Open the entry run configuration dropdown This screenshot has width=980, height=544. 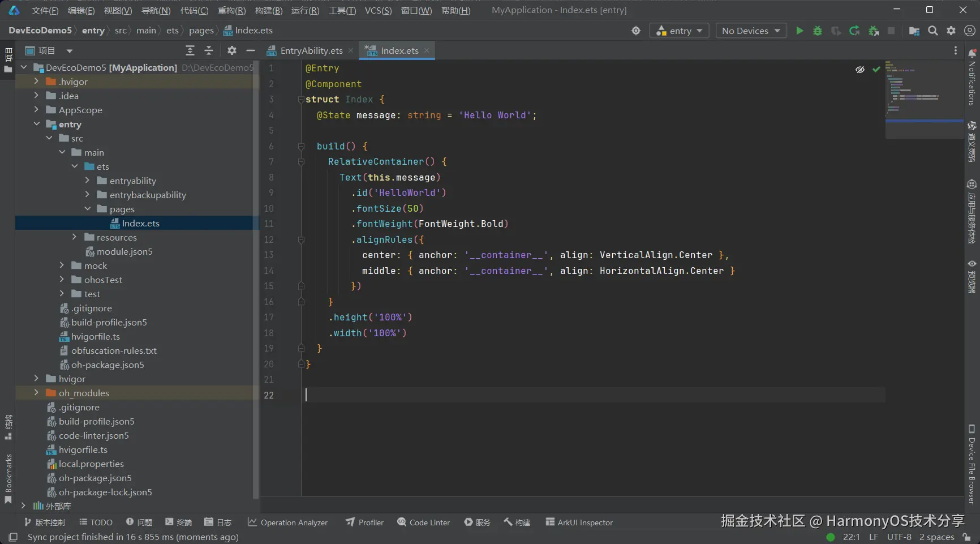coord(680,31)
